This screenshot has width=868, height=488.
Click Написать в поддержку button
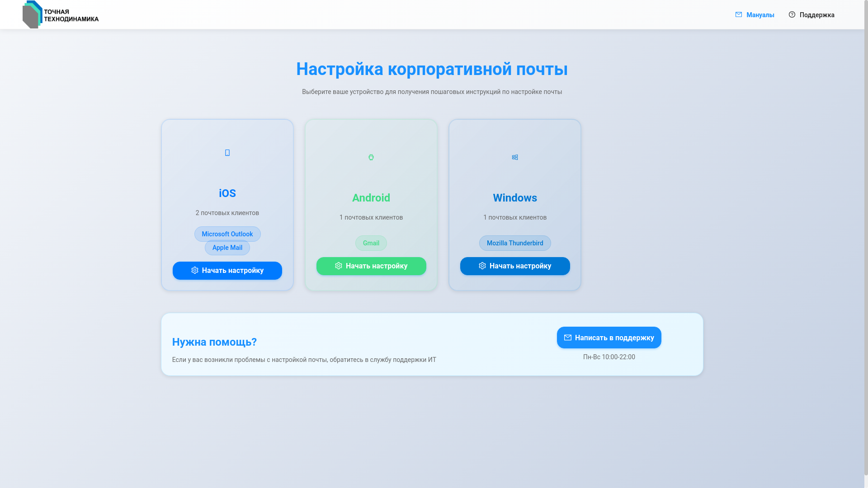pos(609,338)
